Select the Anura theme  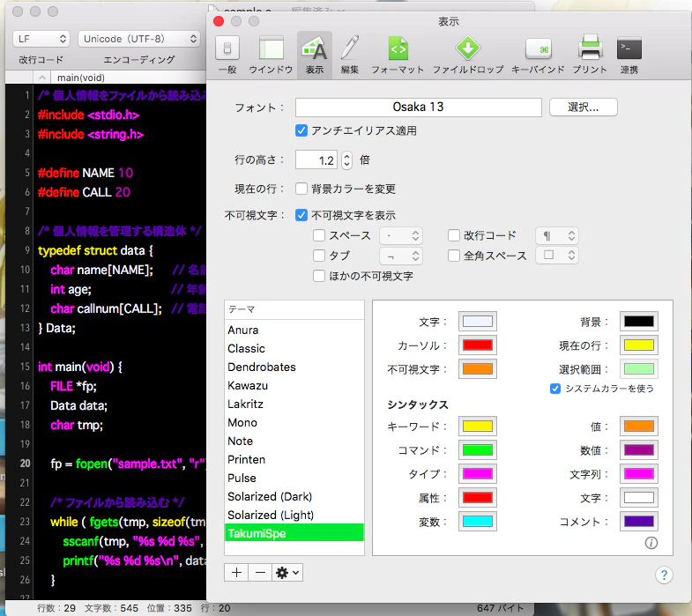(x=294, y=330)
